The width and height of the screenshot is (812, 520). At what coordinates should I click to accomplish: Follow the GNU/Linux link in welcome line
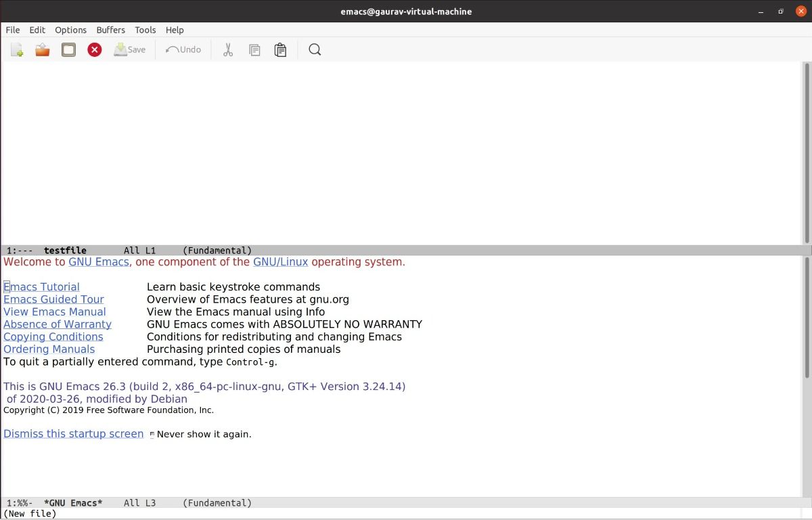click(281, 262)
